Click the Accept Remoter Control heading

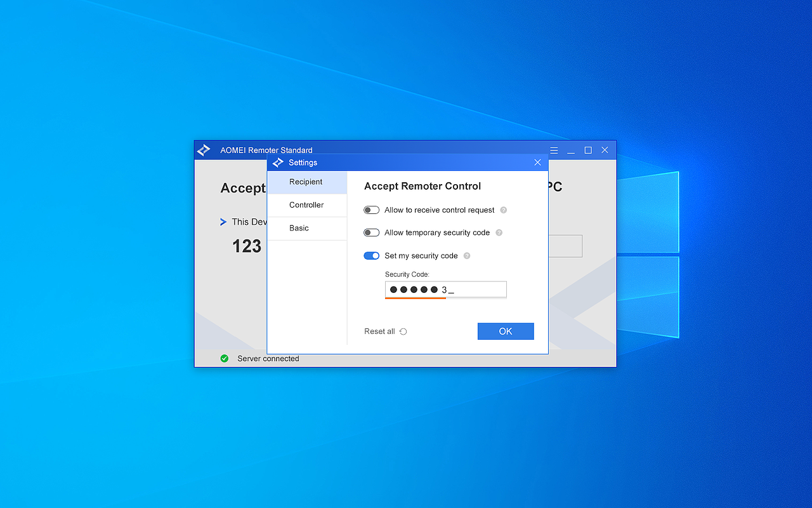tap(422, 186)
